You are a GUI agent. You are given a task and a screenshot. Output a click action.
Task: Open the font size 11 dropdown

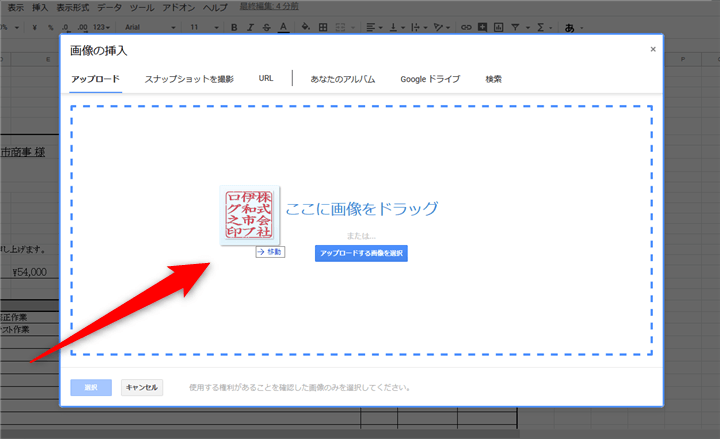click(x=204, y=28)
